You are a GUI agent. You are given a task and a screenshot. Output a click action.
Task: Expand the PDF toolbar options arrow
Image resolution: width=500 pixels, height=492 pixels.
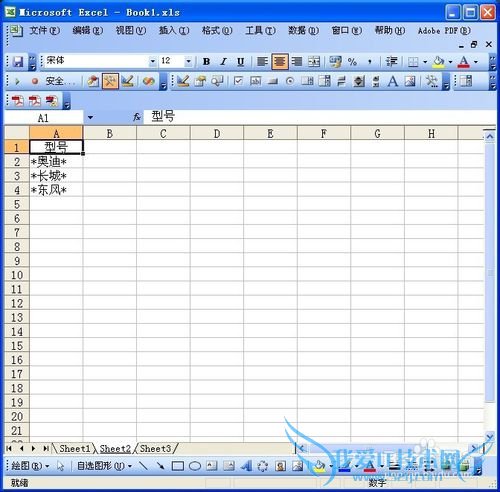[67, 101]
